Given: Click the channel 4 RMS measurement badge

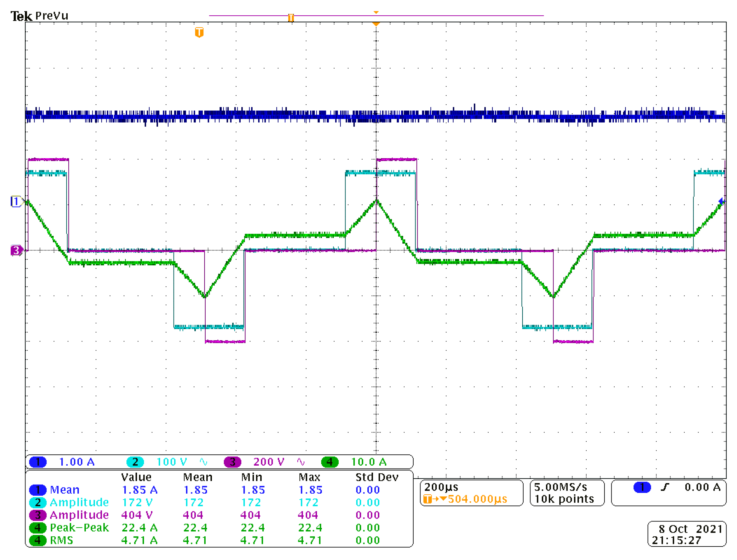Looking at the screenshot, I should click(x=38, y=540).
